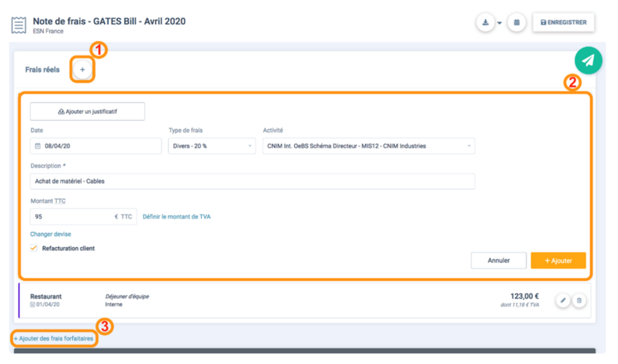Click the expense report document icon

point(19,25)
